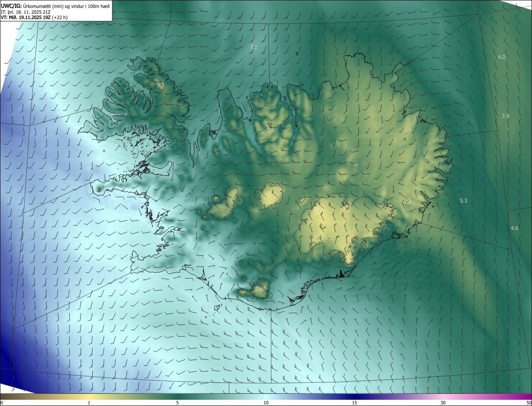Select the "4.0" precipitation value on the map

coord(502,57)
